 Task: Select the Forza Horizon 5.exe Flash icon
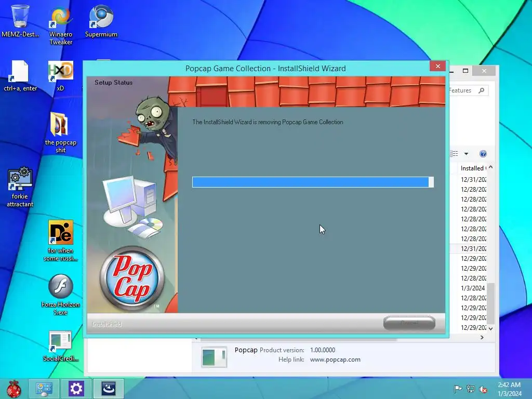(x=60, y=295)
